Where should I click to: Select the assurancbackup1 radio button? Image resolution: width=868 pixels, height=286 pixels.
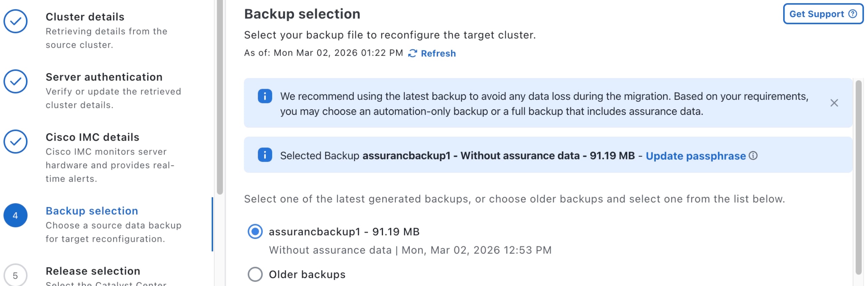click(255, 232)
